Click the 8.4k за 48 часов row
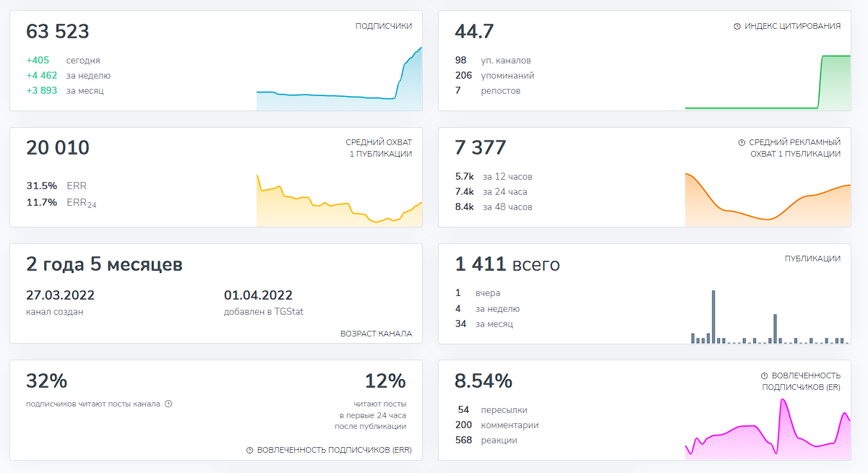Image resolution: width=868 pixels, height=473 pixels. 494,207
